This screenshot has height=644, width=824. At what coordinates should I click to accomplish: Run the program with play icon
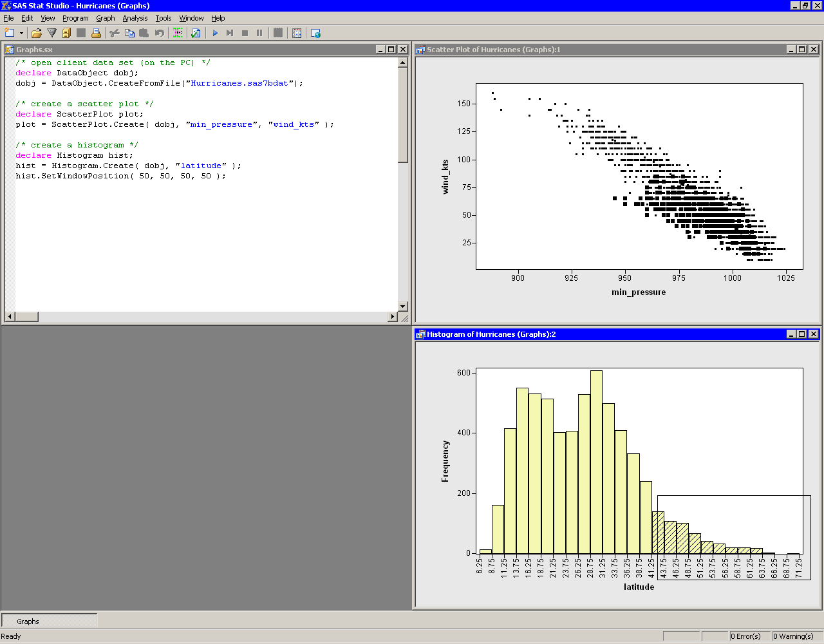pyautogui.click(x=215, y=33)
